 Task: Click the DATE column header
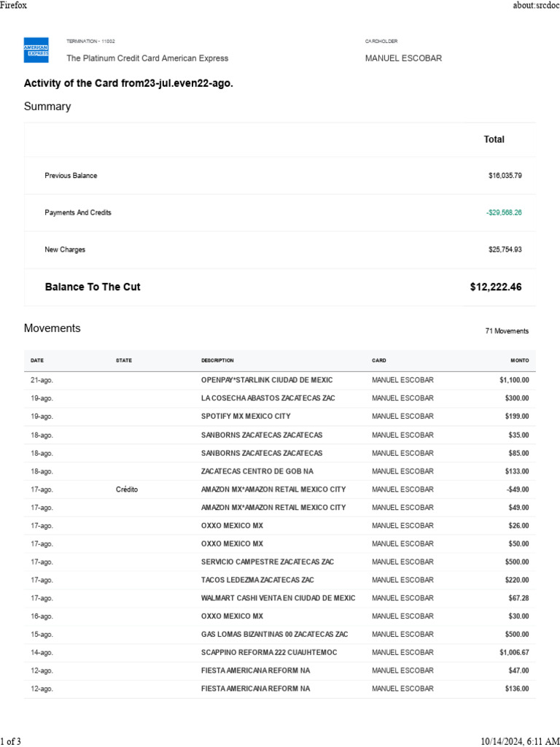pyautogui.click(x=37, y=360)
